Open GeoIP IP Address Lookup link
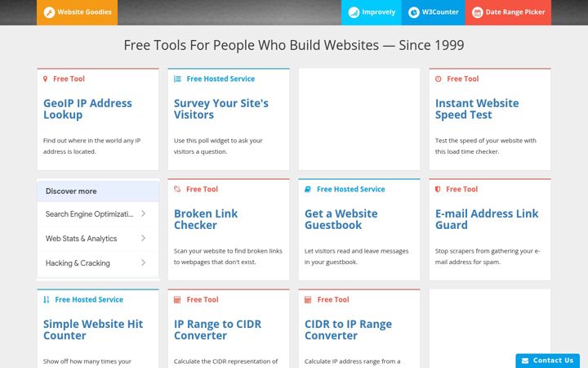 [x=87, y=109]
